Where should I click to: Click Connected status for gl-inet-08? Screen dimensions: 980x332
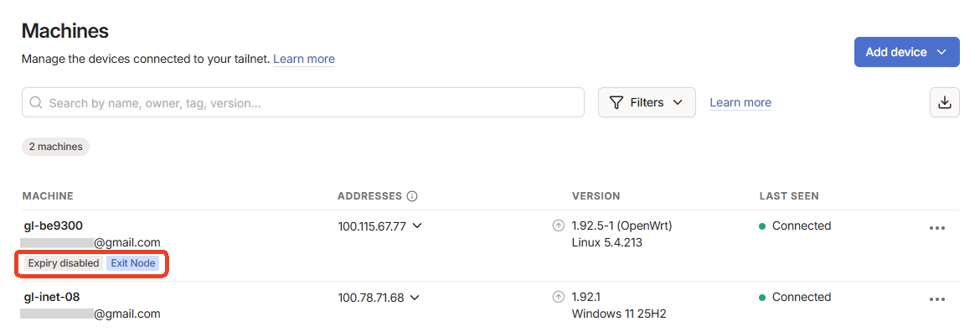(795, 297)
